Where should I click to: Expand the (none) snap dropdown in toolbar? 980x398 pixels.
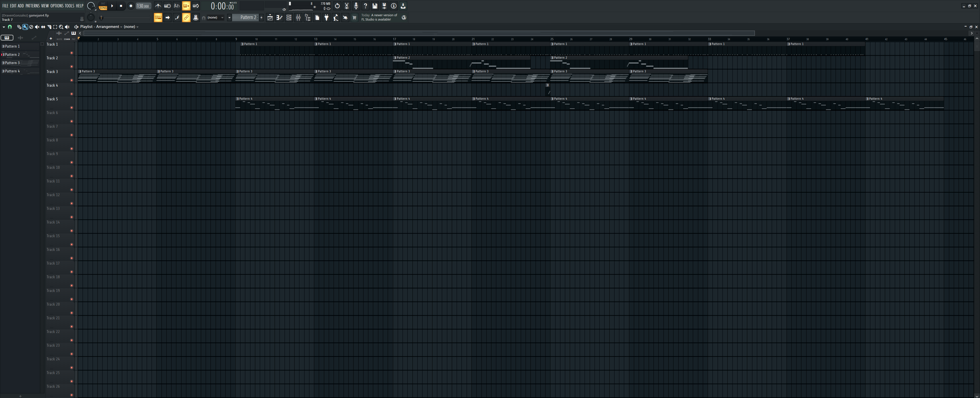[222, 17]
